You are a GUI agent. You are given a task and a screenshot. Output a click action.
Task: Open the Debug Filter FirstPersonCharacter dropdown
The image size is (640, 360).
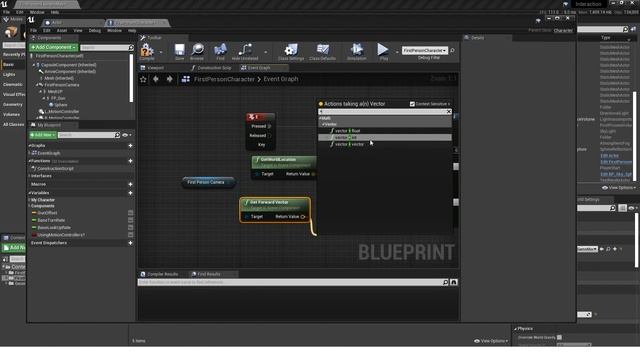[x=424, y=51]
